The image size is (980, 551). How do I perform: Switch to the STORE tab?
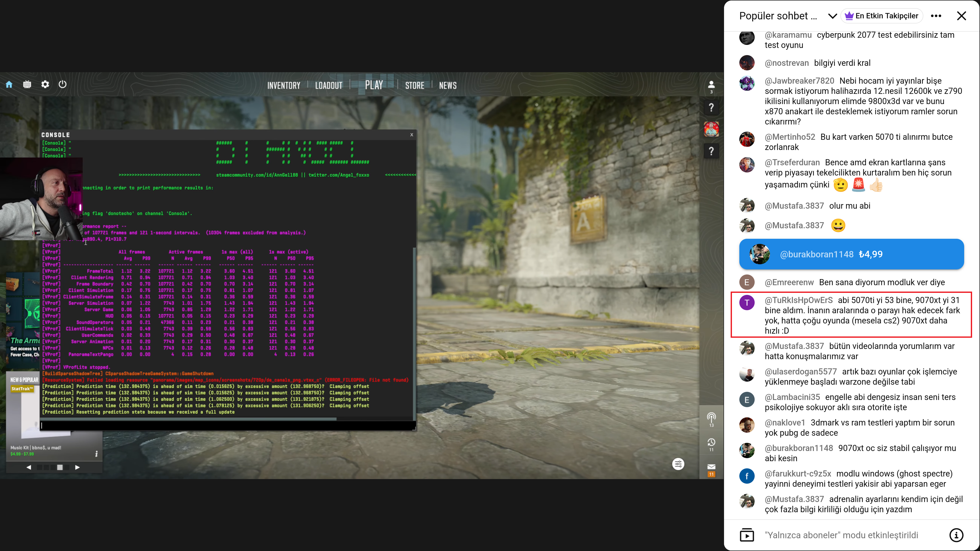click(x=415, y=85)
